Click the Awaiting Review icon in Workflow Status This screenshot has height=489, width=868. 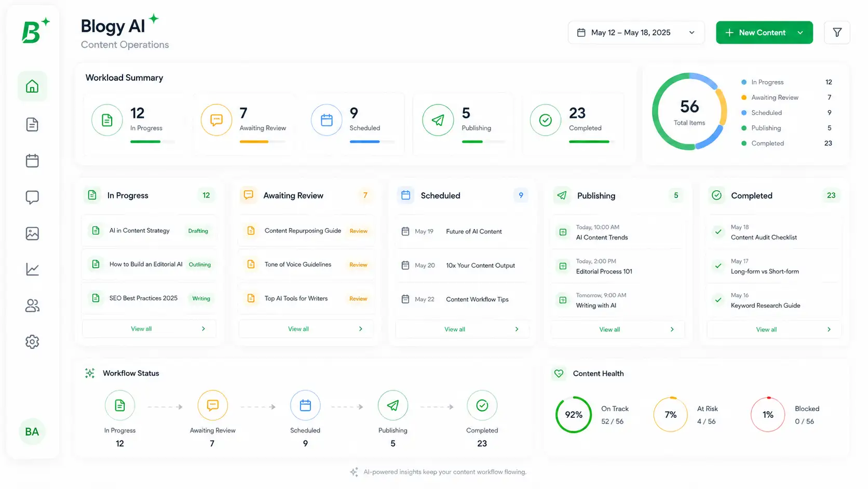[213, 405]
